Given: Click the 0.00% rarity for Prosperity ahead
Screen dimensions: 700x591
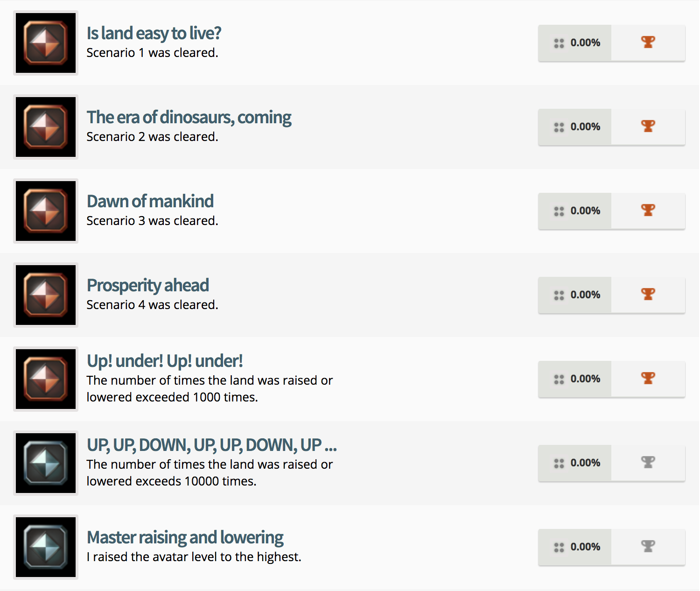Looking at the screenshot, I should (x=585, y=295).
